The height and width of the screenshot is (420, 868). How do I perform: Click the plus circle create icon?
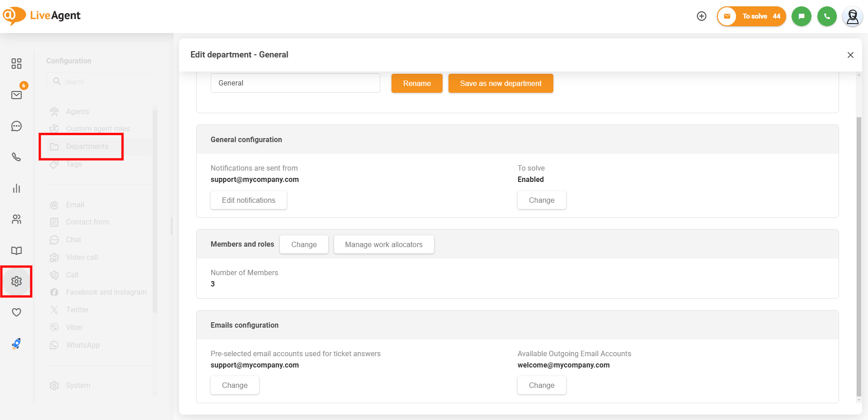point(702,16)
